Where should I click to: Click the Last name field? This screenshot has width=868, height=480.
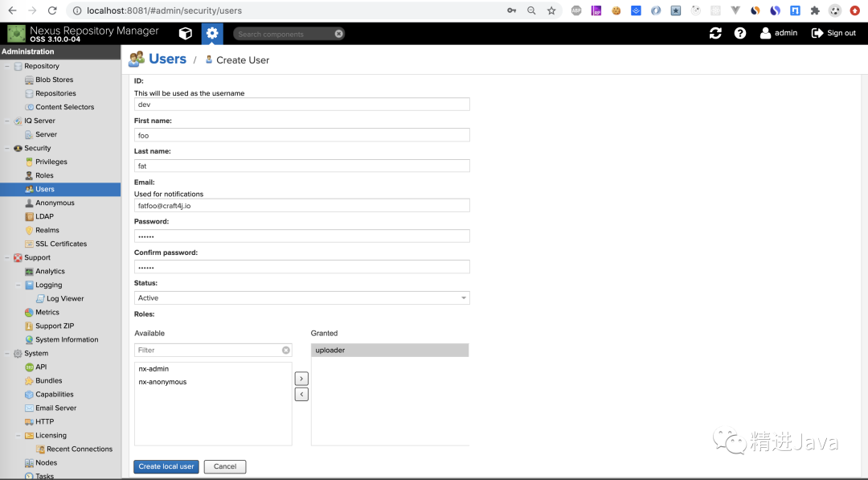click(301, 166)
